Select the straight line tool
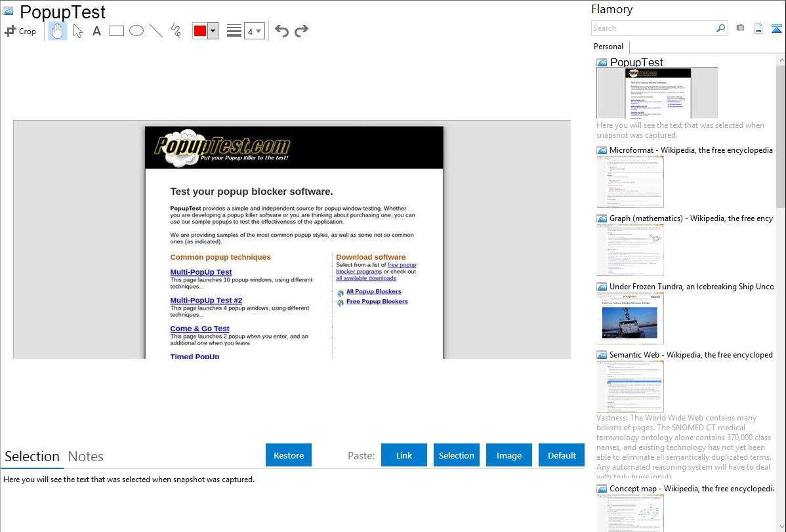Viewport: 786px width, 532px height. (x=156, y=31)
